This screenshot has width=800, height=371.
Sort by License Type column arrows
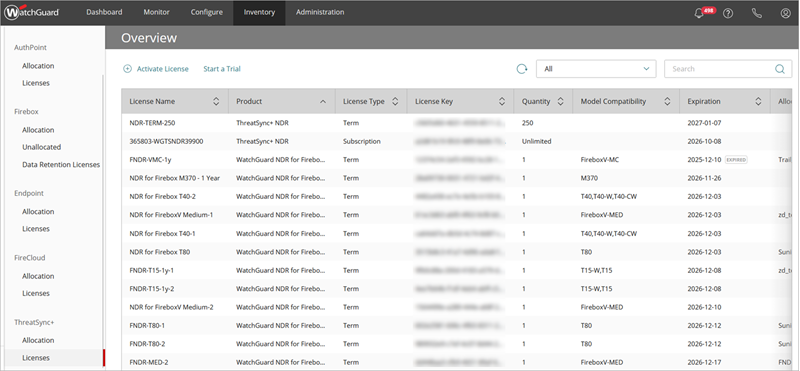395,102
